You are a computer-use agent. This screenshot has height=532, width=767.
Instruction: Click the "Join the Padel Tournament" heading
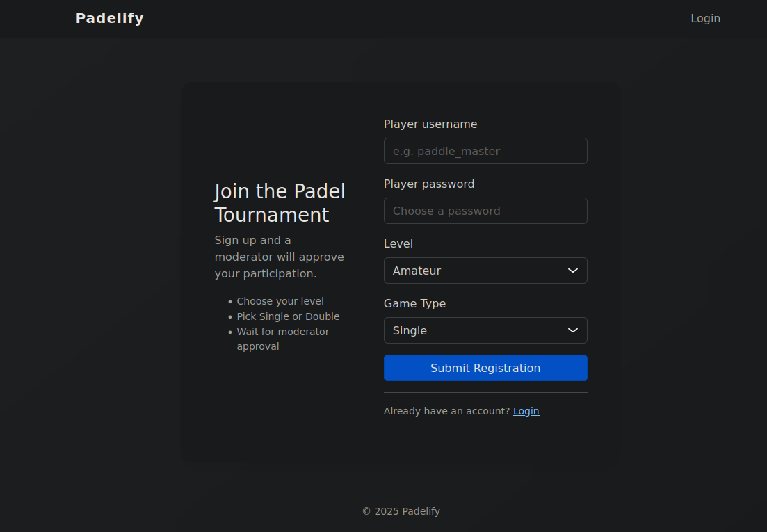(280, 203)
